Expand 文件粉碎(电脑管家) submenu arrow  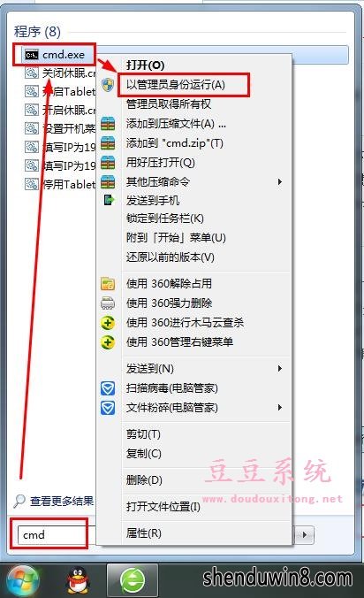pos(280,407)
